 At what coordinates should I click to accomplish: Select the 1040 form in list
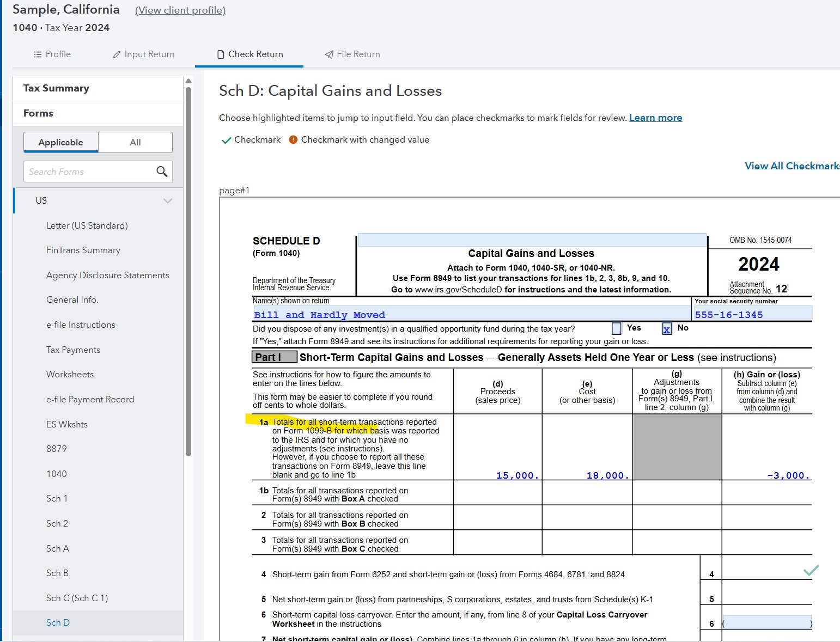click(x=57, y=474)
